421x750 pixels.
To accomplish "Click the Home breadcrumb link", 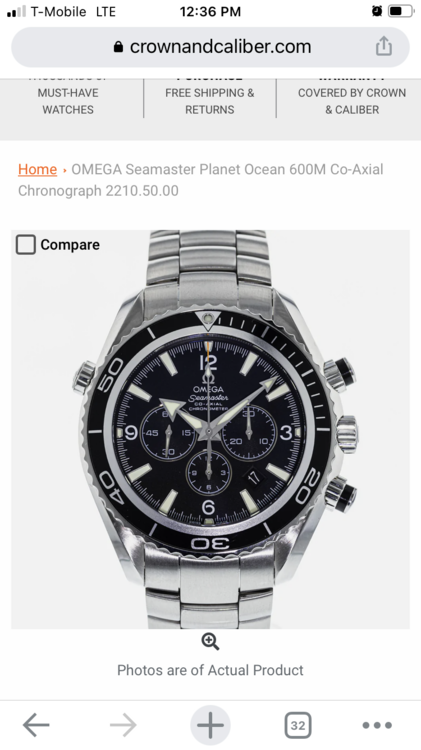I will (x=37, y=169).
